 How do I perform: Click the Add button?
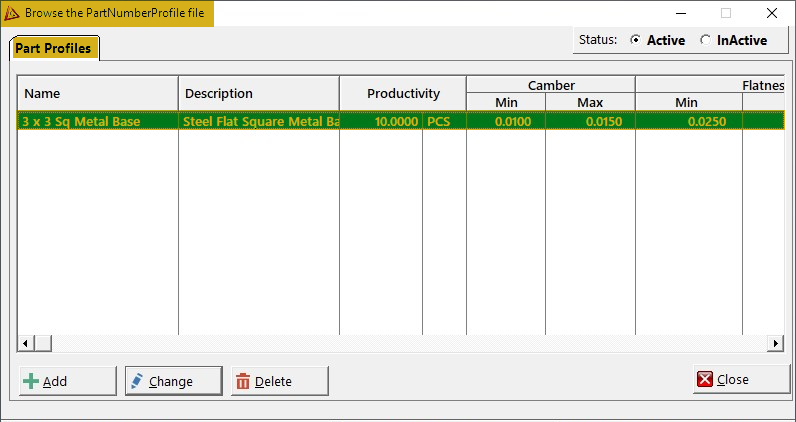click(68, 381)
